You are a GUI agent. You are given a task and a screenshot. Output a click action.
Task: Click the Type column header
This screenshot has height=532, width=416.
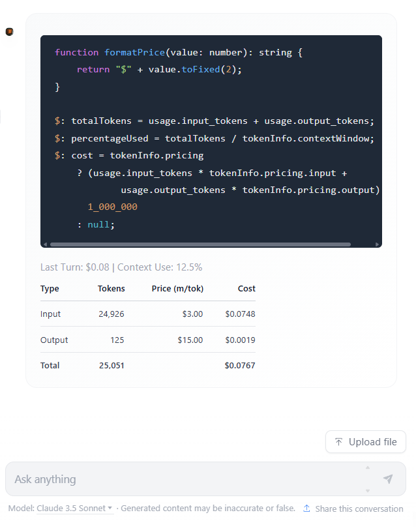point(50,288)
